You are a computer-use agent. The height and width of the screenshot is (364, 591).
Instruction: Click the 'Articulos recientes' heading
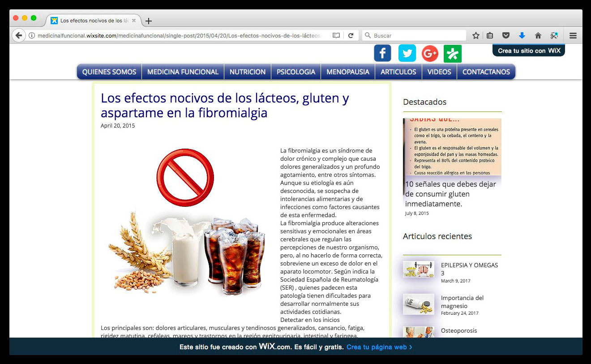click(437, 236)
